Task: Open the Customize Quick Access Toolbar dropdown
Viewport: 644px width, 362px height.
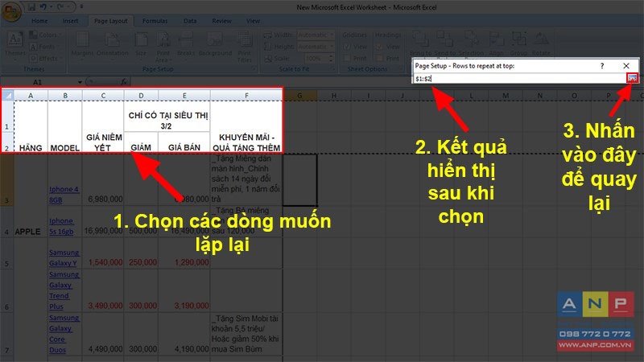Action: pos(81,7)
